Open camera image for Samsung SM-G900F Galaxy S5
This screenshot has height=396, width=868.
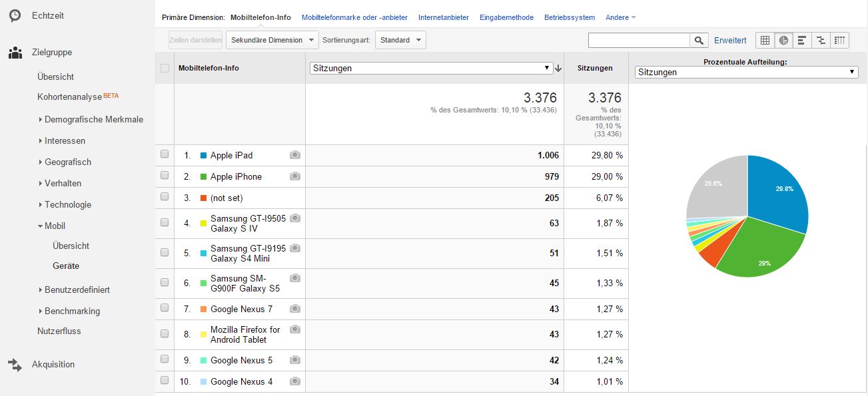pos(295,278)
